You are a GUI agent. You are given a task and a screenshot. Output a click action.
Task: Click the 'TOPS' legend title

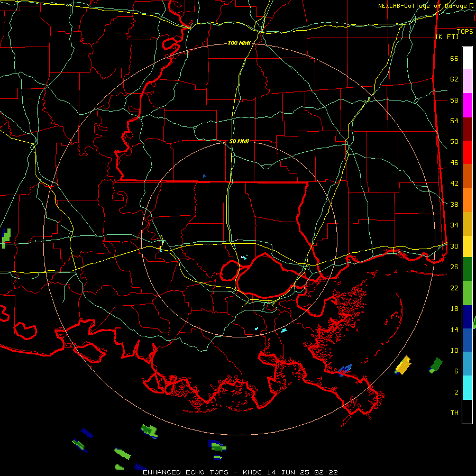465,32
